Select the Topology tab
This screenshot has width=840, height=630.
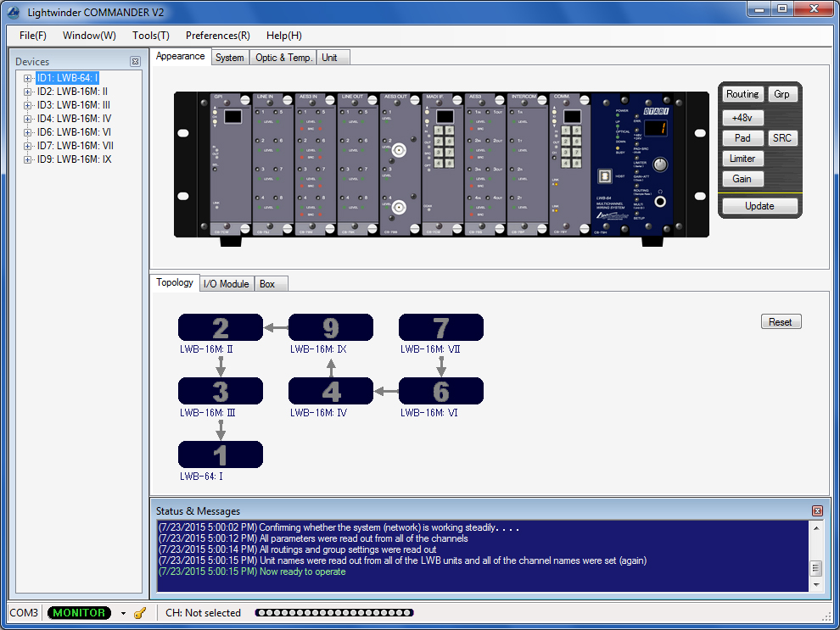click(175, 282)
